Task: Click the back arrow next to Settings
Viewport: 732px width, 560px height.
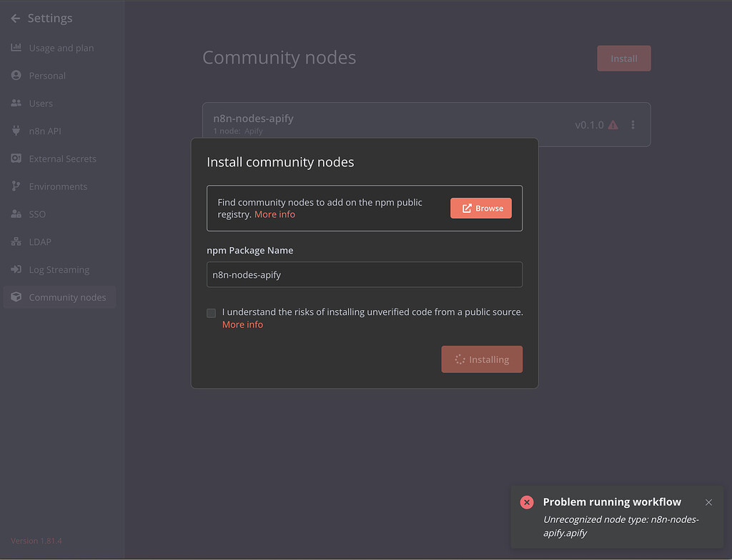Action: [x=15, y=18]
